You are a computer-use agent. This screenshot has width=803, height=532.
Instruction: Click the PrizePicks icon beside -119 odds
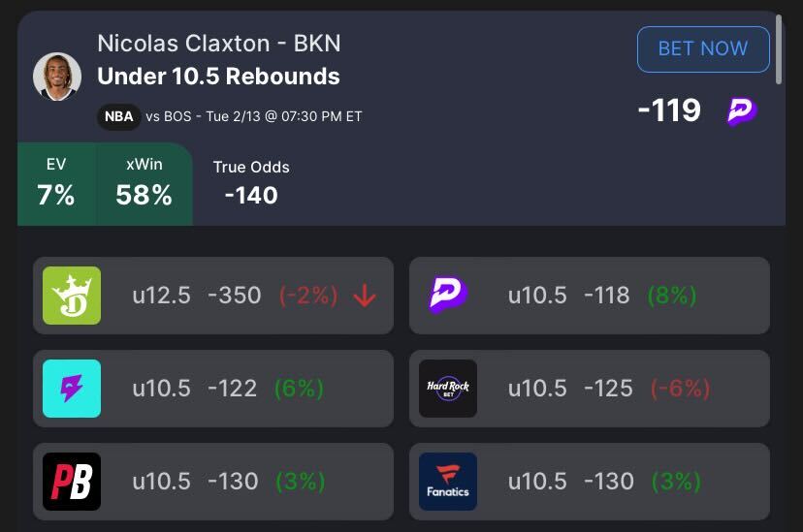coord(742,111)
